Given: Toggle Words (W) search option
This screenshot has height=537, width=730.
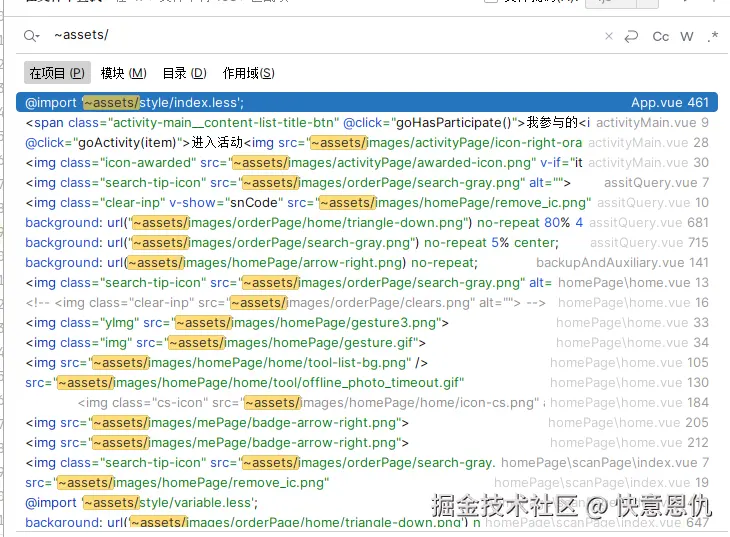Looking at the screenshot, I should [x=687, y=36].
